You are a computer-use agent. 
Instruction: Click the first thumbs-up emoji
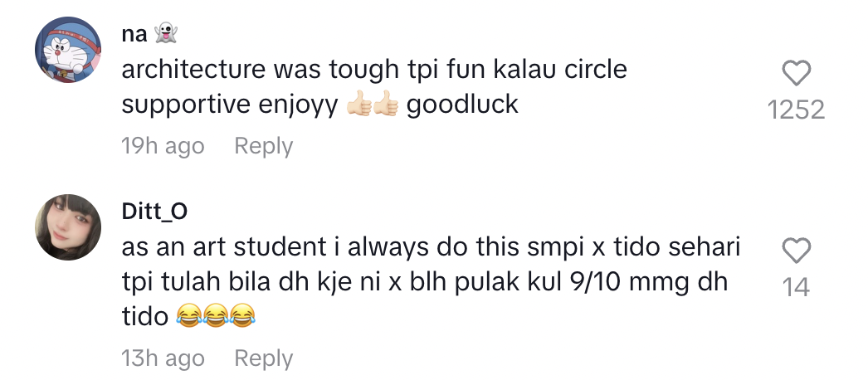(x=358, y=105)
